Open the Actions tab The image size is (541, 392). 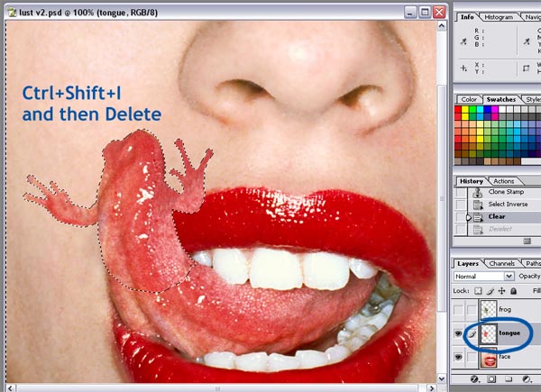pyautogui.click(x=504, y=181)
